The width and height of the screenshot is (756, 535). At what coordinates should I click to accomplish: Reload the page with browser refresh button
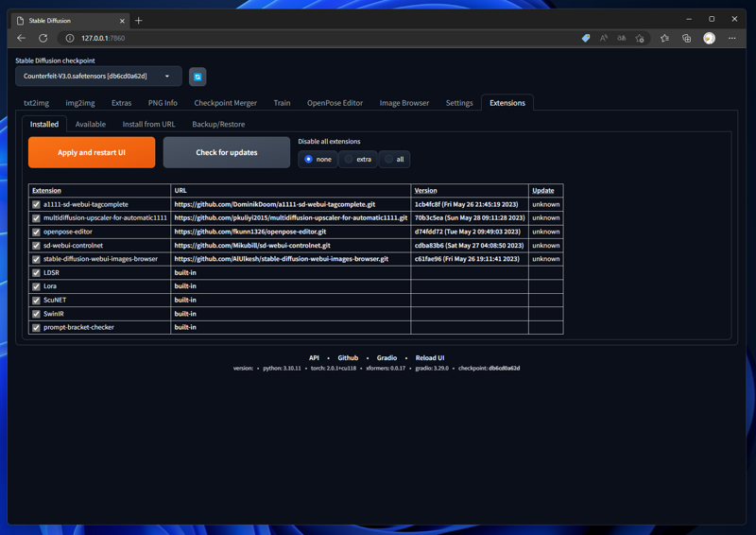coord(43,39)
